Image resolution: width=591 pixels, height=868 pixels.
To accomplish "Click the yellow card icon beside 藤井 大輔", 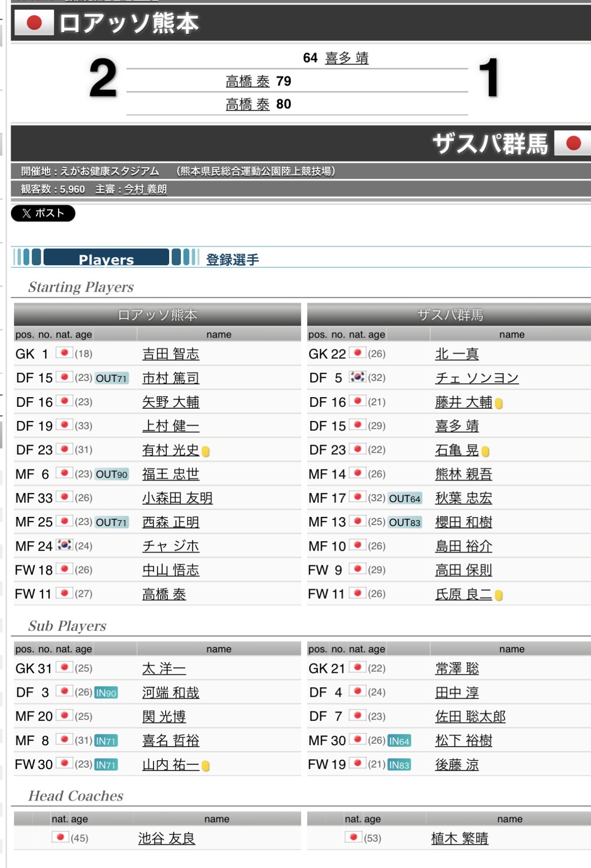I will (499, 403).
